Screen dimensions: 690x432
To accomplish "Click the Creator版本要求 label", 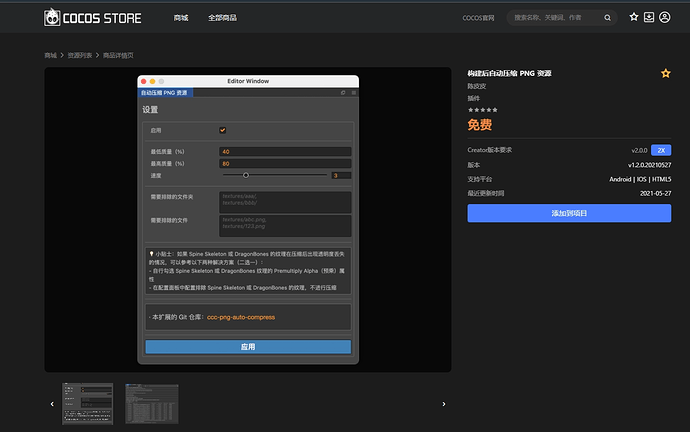I will click(489, 150).
